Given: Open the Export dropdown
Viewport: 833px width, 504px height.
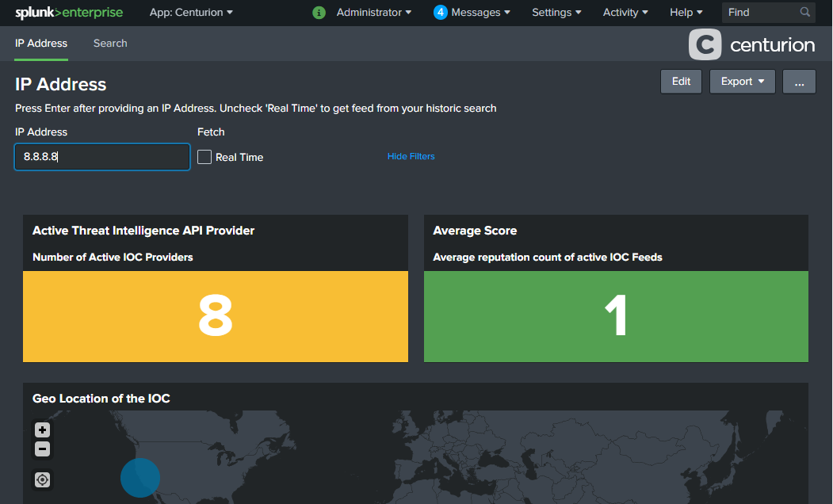Looking at the screenshot, I should coord(742,82).
